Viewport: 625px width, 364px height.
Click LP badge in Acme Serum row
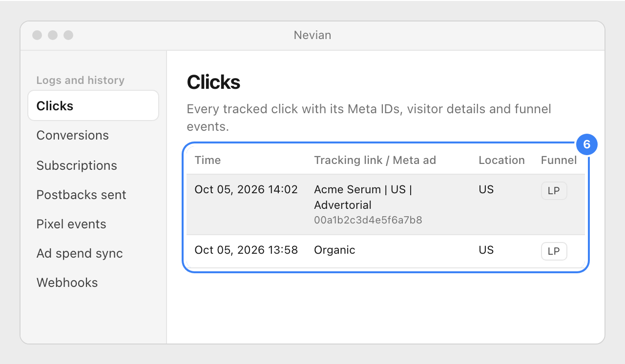[x=554, y=191]
